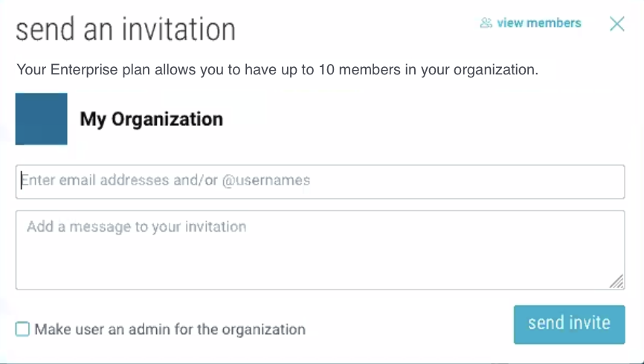Screen dimensions: 644x364
Task: Click the Enterprise plan member limit text
Action: point(277,70)
